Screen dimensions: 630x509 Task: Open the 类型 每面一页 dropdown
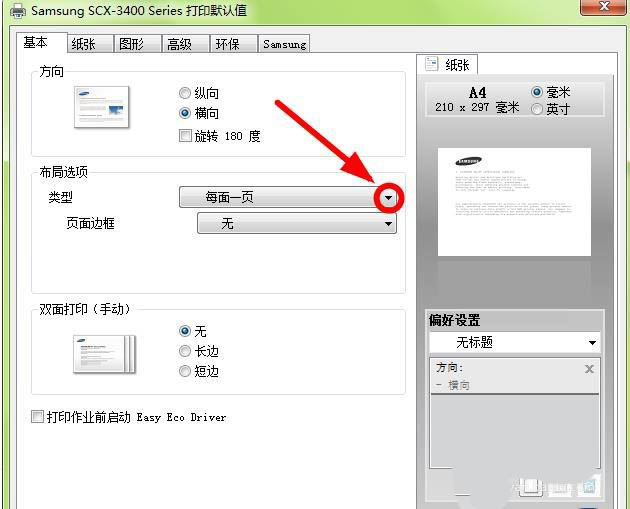[288, 197]
